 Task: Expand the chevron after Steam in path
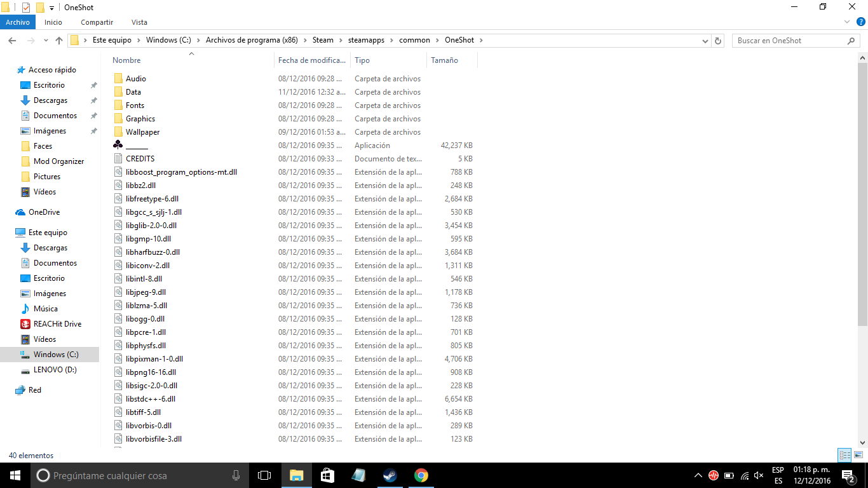(341, 40)
